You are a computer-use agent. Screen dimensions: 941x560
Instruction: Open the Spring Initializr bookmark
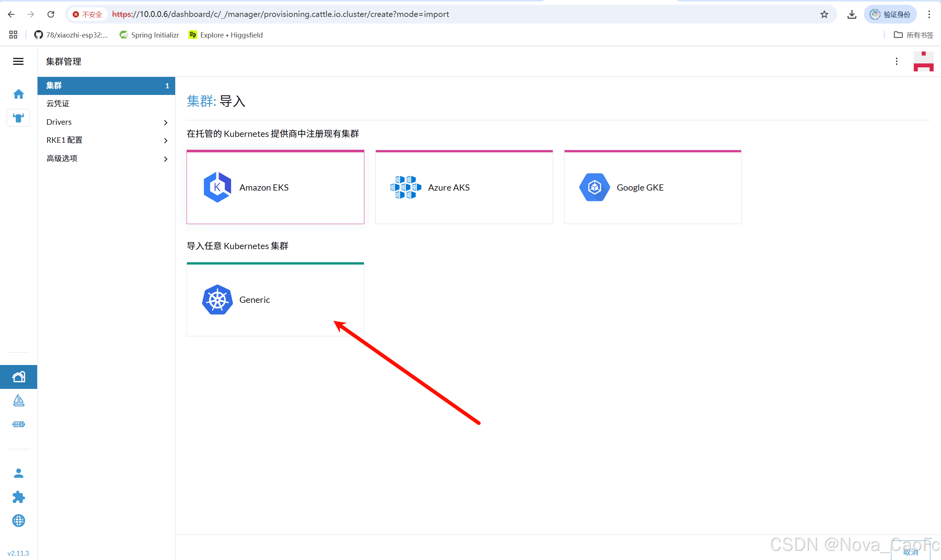pyautogui.click(x=149, y=35)
